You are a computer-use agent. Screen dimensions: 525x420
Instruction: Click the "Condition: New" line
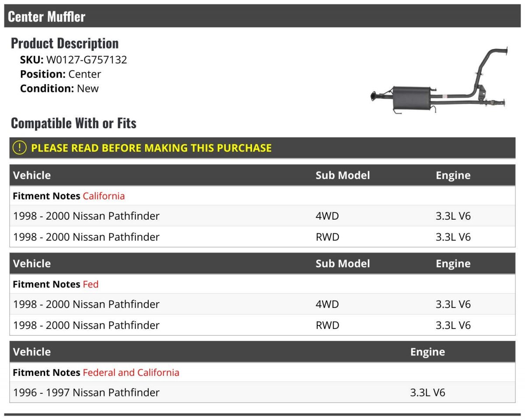[59, 88]
